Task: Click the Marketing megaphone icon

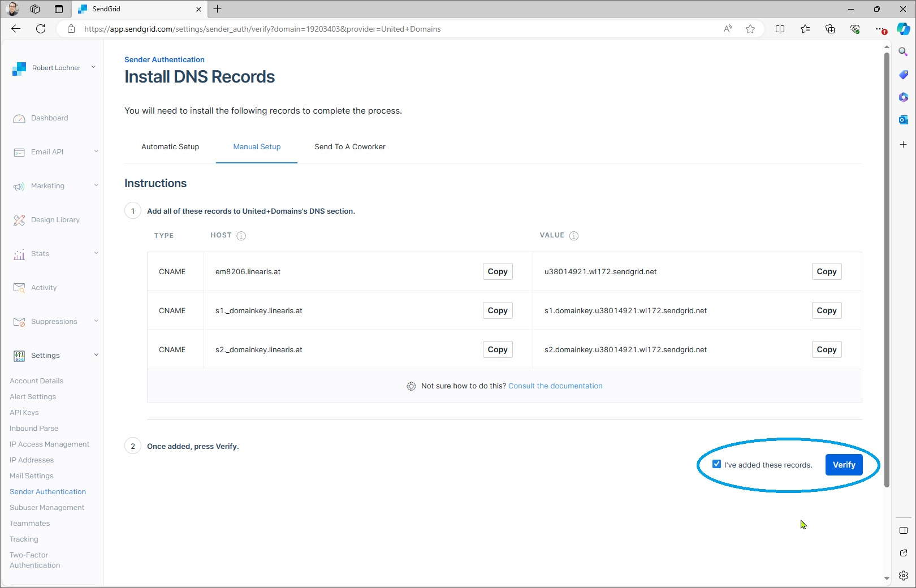Action: click(19, 187)
